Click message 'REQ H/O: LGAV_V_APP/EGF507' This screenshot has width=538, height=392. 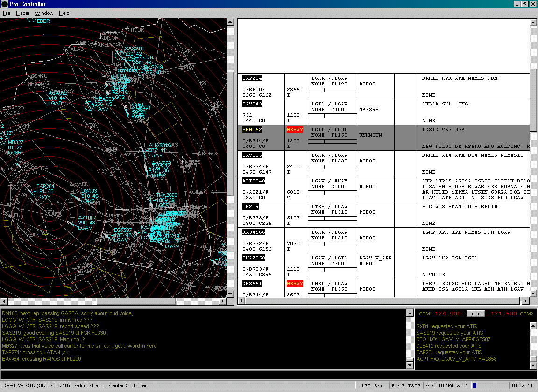453,339
